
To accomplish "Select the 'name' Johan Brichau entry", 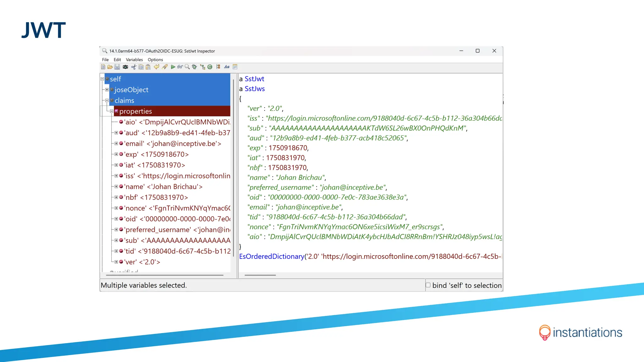I will [164, 187].
